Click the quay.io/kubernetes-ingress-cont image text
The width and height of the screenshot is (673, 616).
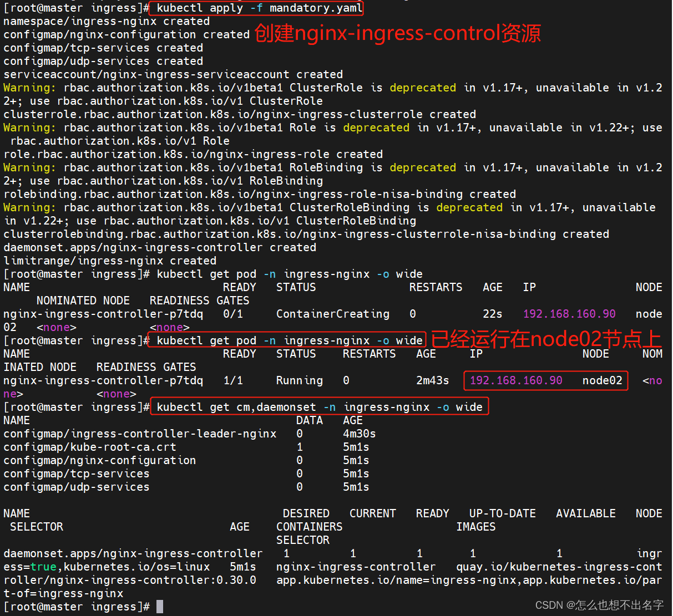click(559, 567)
